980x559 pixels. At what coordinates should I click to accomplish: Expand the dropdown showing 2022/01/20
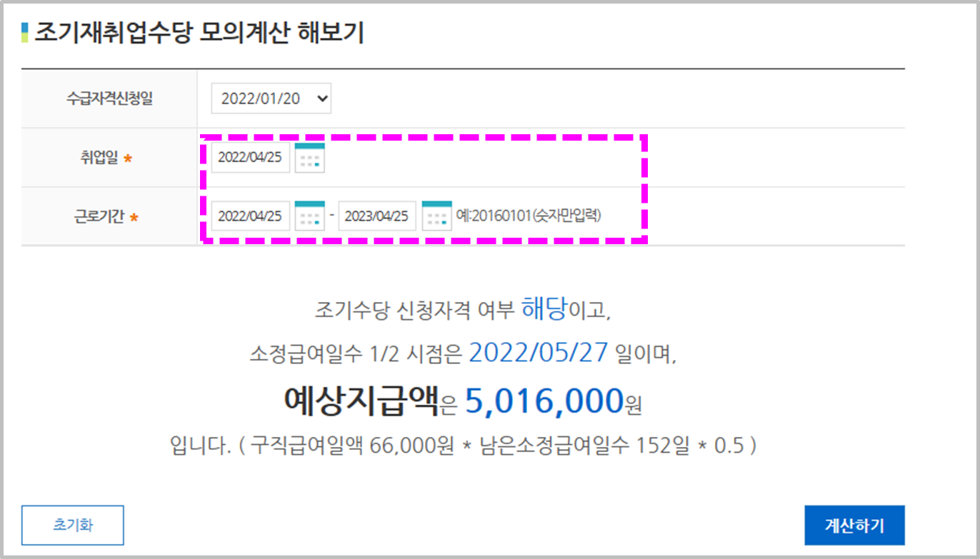[269, 99]
